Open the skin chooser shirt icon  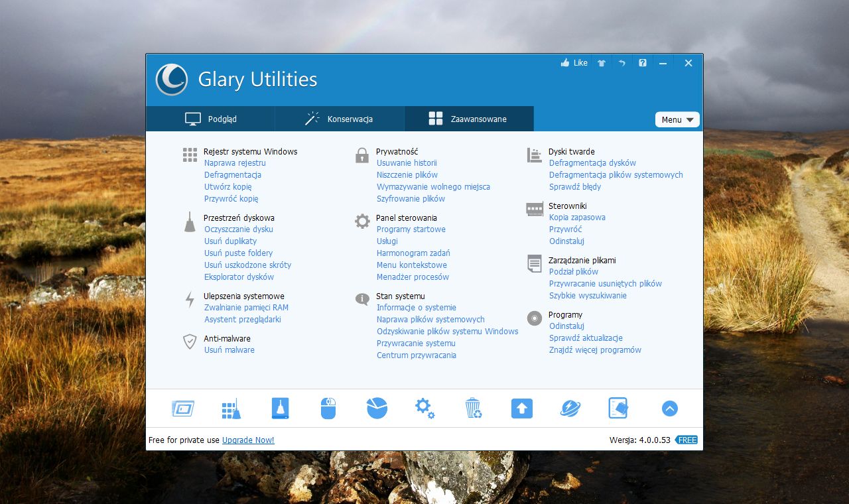pos(602,63)
